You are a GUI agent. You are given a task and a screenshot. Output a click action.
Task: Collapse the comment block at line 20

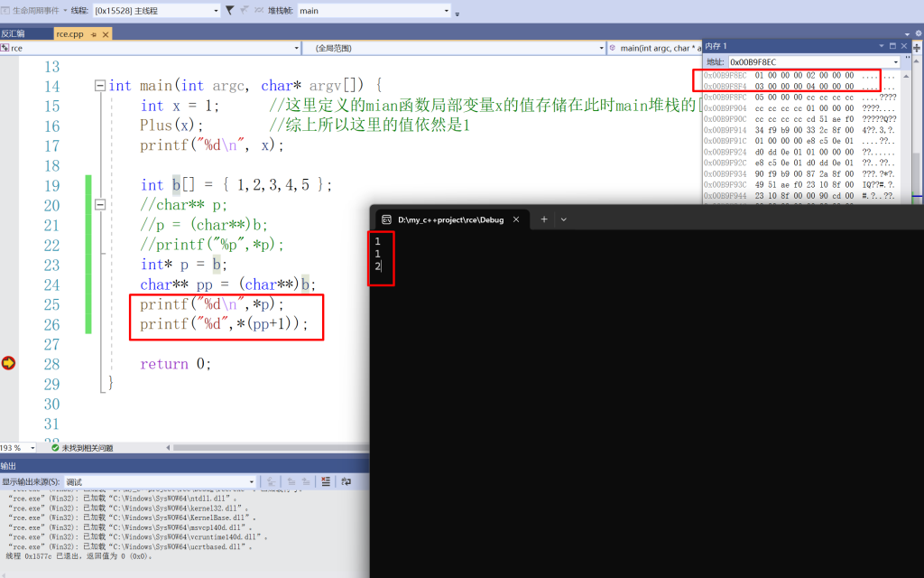99,205
